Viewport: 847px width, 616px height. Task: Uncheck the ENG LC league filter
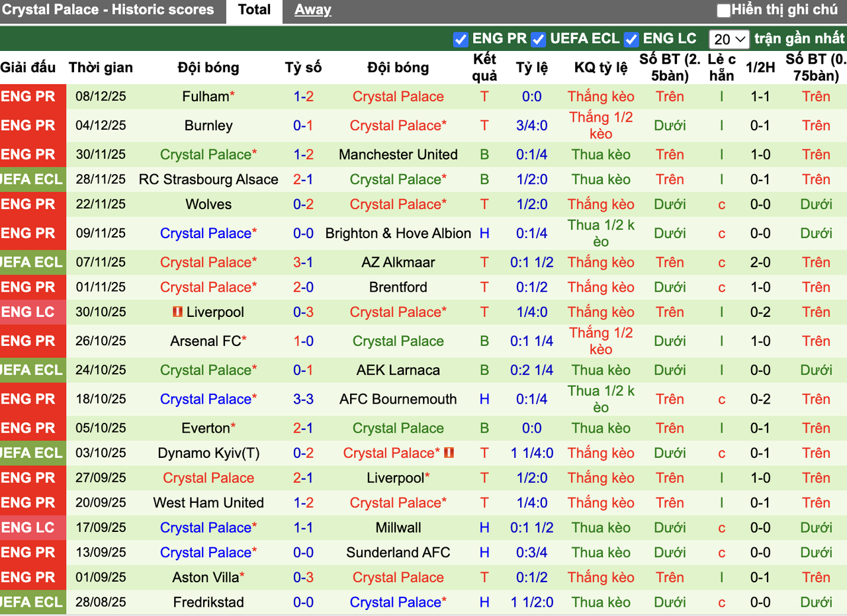[x=631, y=40]
